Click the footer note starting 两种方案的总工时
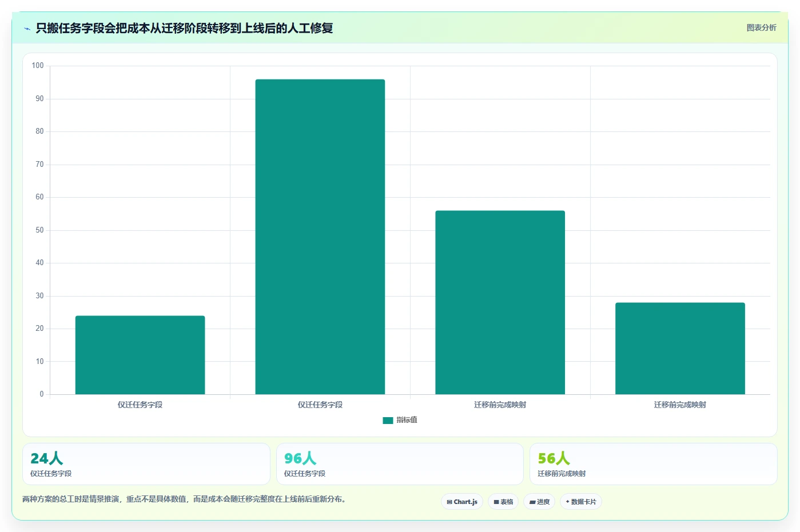 click(x=184, y=499)
